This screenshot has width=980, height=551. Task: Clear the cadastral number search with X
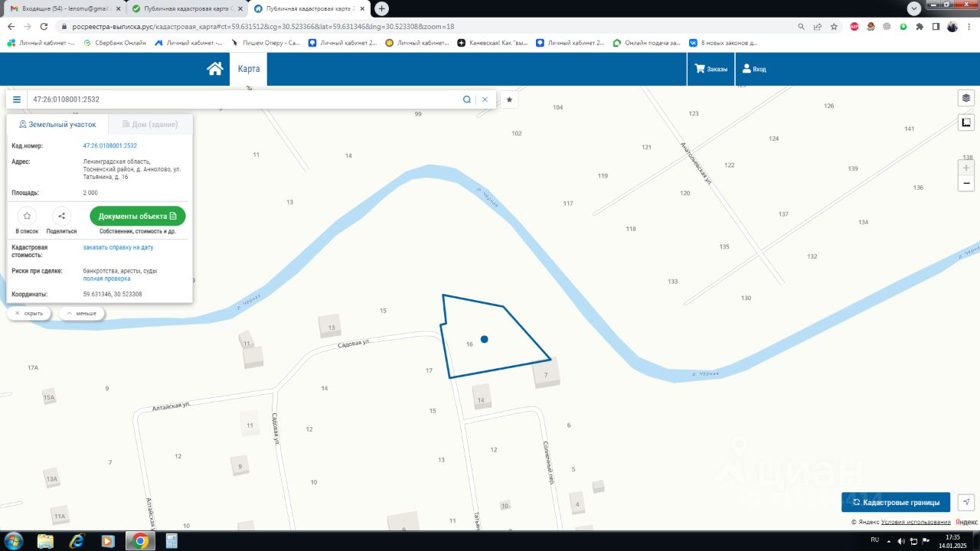[485, 99]
